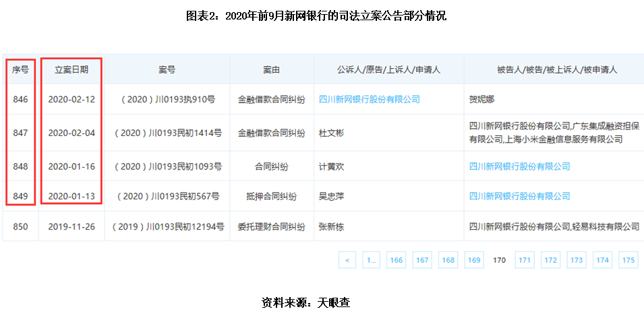Select filing date 2020-02-12
The image size is (644, 328).
(71, 99)
